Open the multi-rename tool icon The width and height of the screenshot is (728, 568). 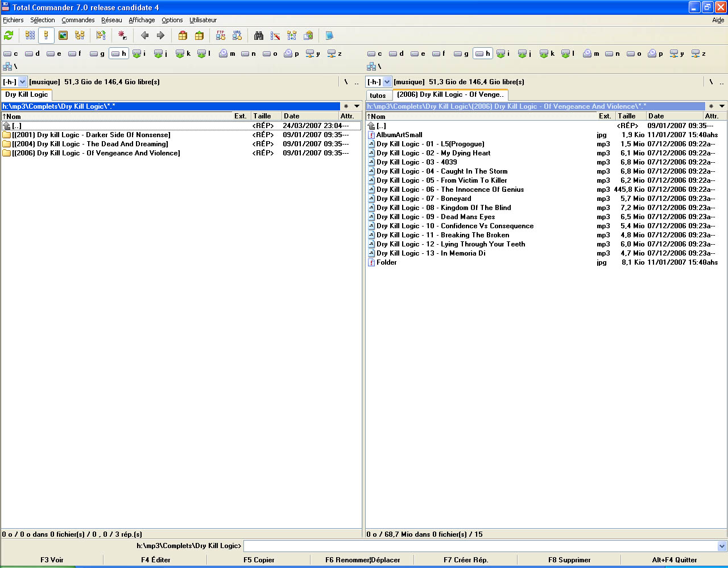point(275,35)
